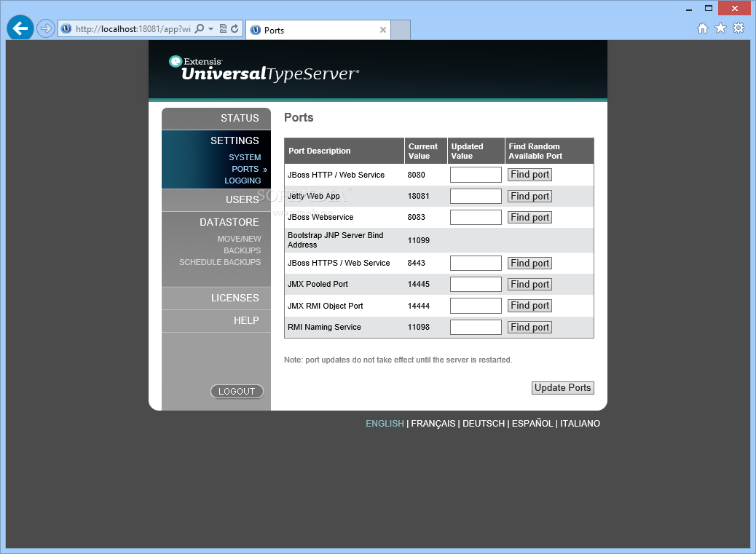The height and width of the screenshot is (554, 756).
Task: Maximize the browser window
Action: coord(708,8)
